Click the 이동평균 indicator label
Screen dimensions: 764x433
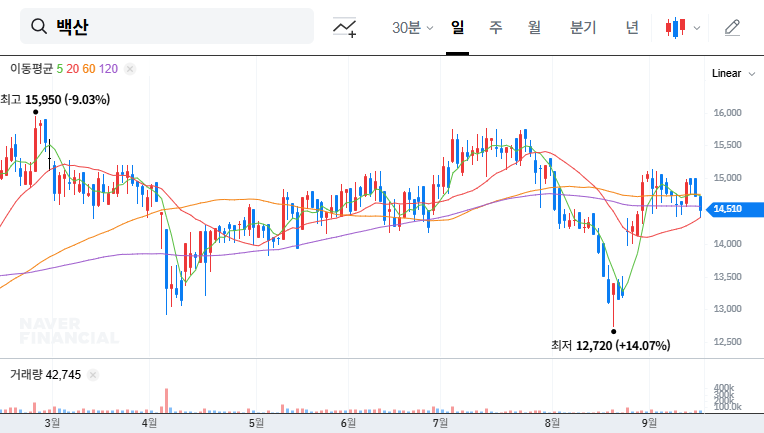30,69
